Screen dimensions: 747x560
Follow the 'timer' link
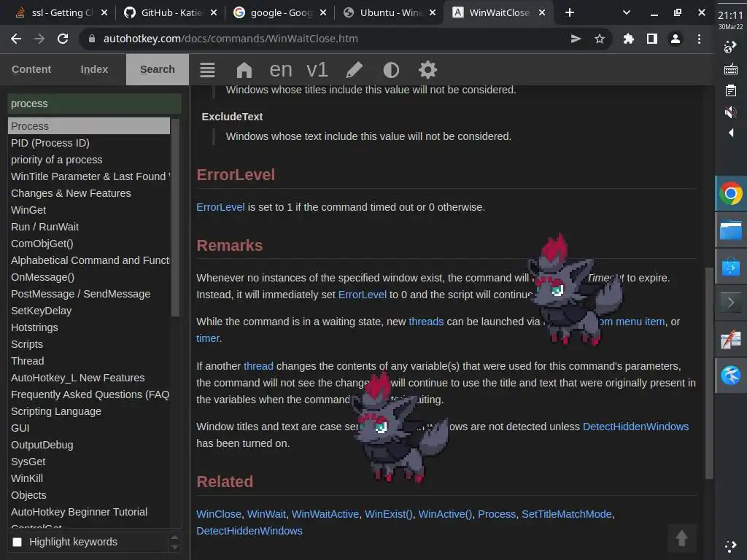point(208,338)
